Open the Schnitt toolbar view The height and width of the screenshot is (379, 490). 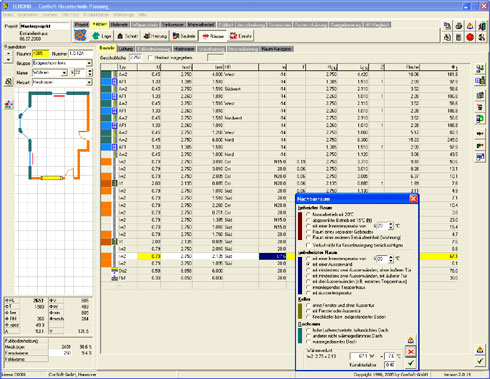127,36
